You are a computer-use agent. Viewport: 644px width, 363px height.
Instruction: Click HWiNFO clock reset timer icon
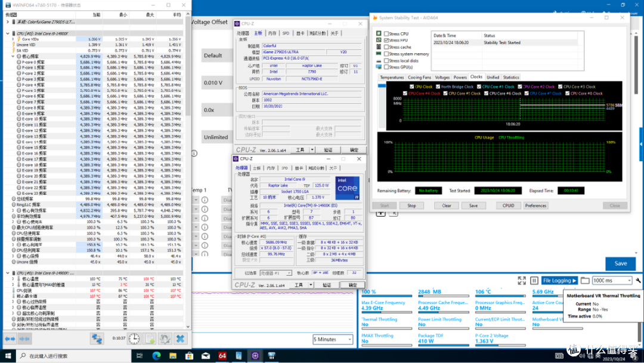point(134,339)
